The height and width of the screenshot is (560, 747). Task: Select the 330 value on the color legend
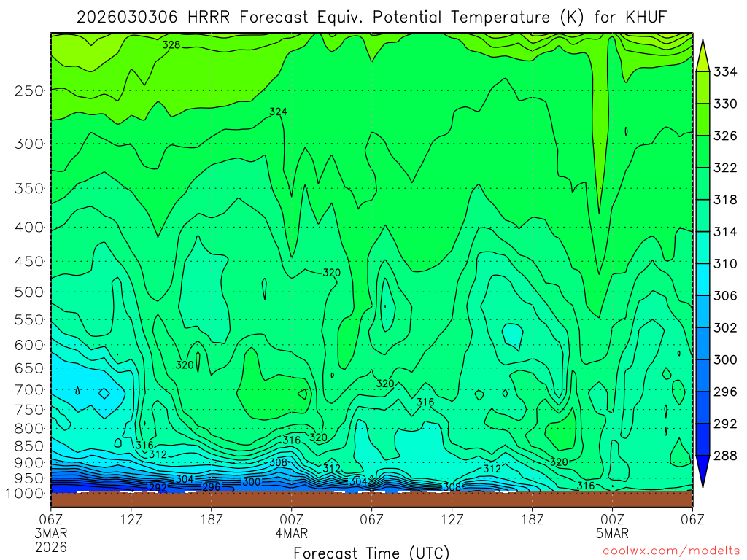tap(725, 104)
